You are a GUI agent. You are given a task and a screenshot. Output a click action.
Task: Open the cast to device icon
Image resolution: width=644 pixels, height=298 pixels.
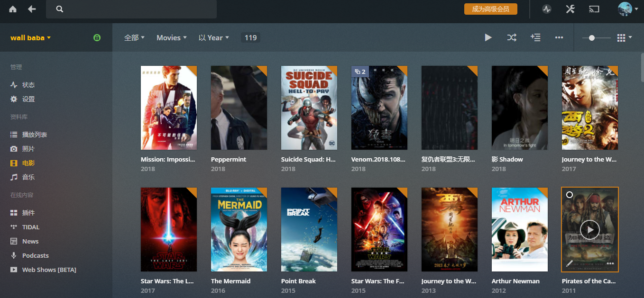point(594,9)
